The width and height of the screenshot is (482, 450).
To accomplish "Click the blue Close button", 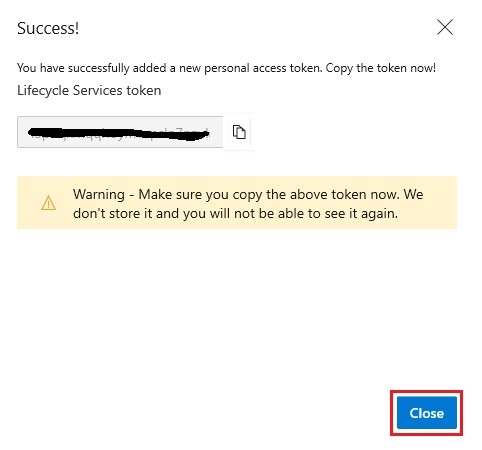I will [427, 413].
